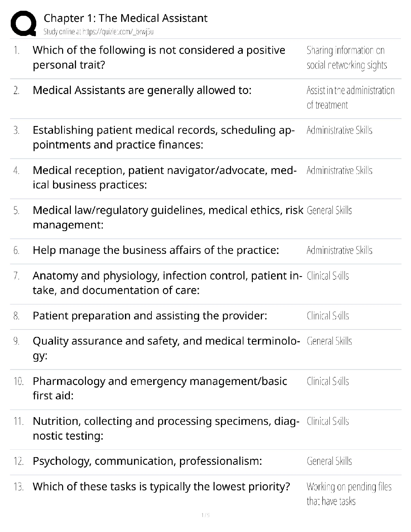Click answer Working on pending files that have tasks
411x532 pixels.
(349, 494)
